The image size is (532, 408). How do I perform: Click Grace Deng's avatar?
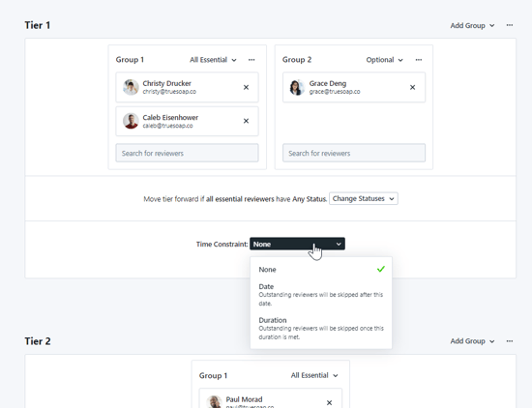(x=297, y=87)
